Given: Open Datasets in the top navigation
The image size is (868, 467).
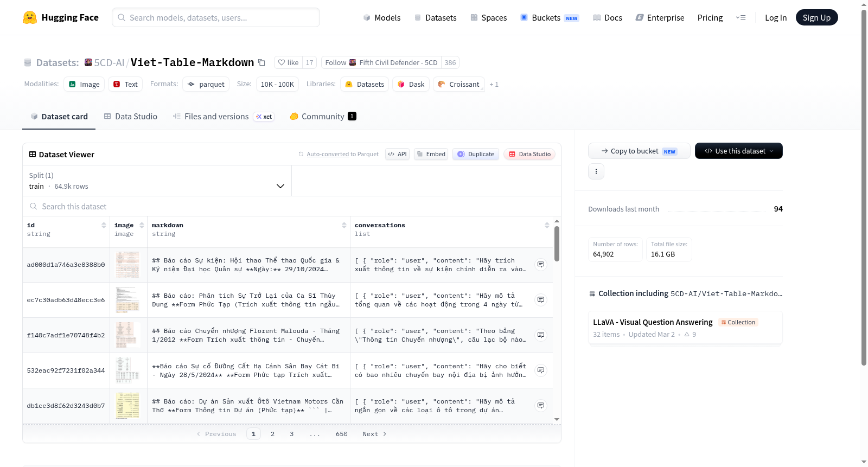Looking at the screenshot, I should 435,17.
